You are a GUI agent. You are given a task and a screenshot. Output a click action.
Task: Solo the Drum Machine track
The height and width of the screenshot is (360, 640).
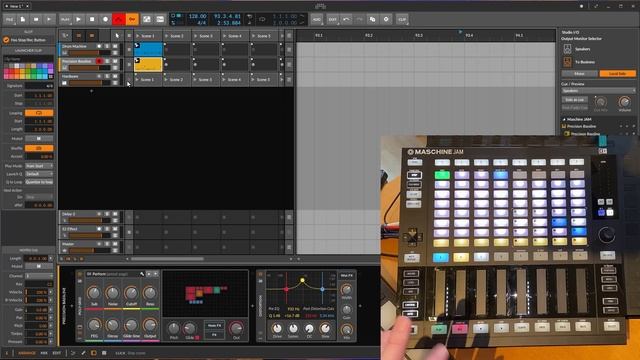click(x=107, y=47)
